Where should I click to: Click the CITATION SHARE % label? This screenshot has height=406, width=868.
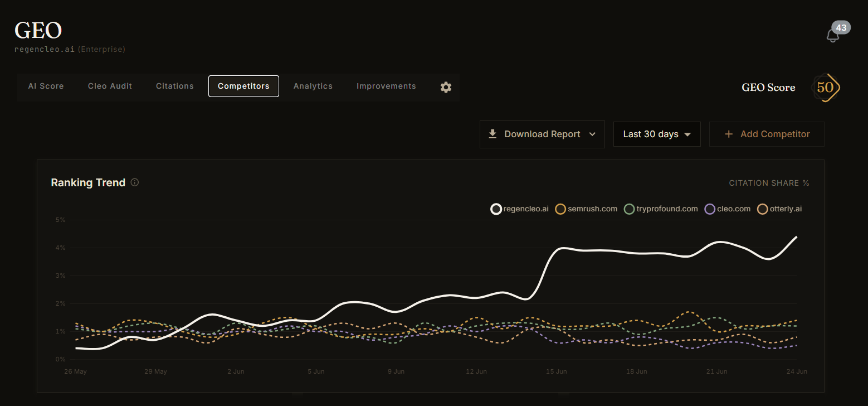(x=769, y=183)
